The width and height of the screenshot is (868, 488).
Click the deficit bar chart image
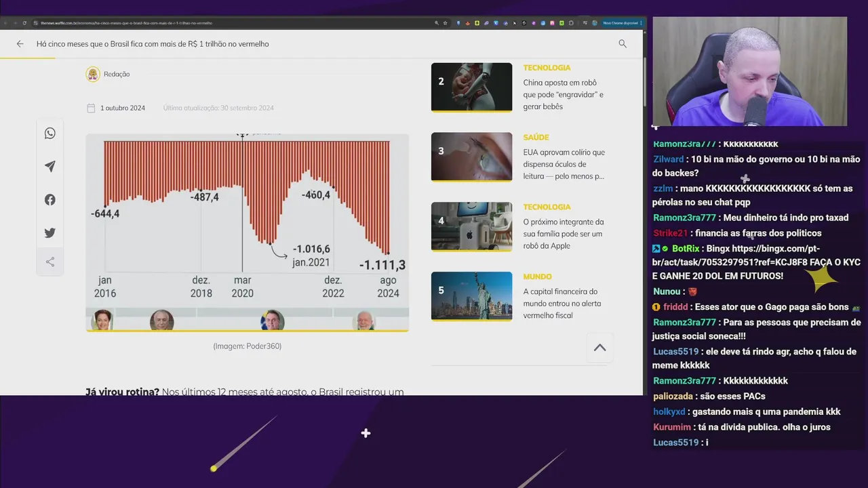[x=248, y=232]
